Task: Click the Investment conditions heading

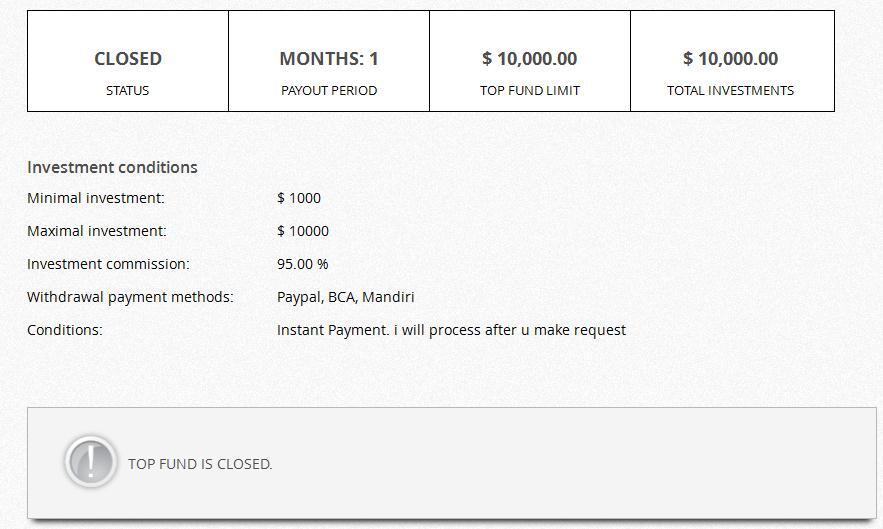Action: coord(112,167)
